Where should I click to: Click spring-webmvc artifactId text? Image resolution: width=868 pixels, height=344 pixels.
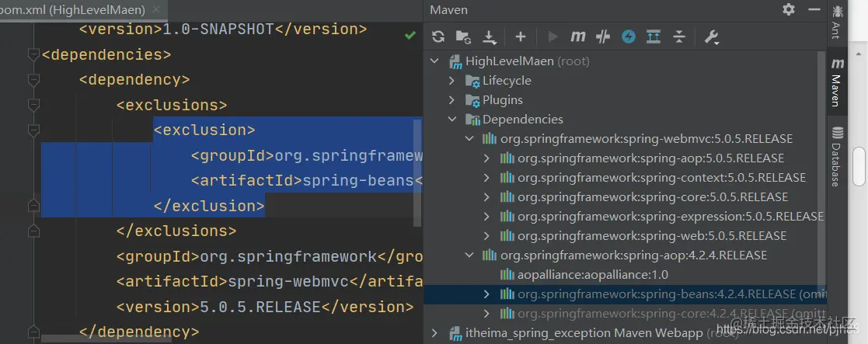tap(288, 282)
